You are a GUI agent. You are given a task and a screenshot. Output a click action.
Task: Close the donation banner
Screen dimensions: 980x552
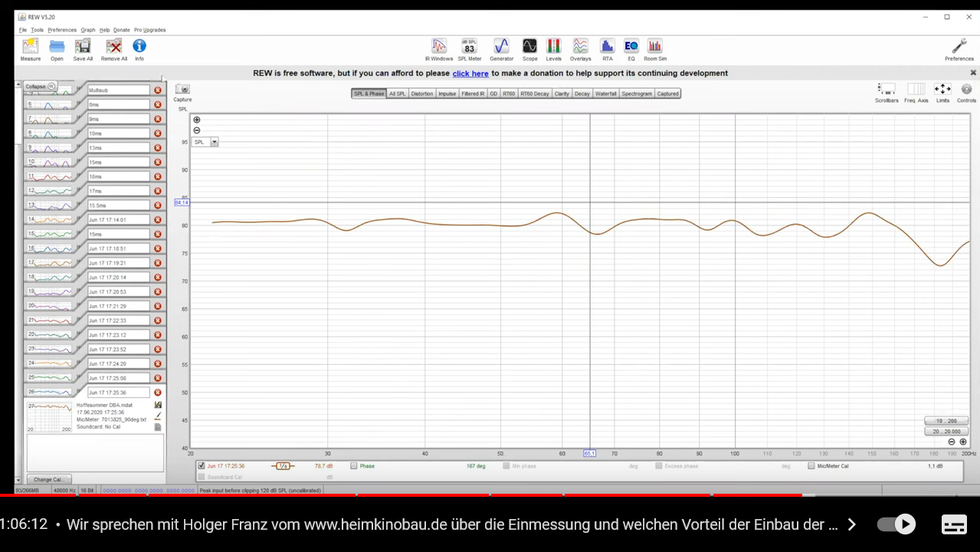click(x=973, y=73)
